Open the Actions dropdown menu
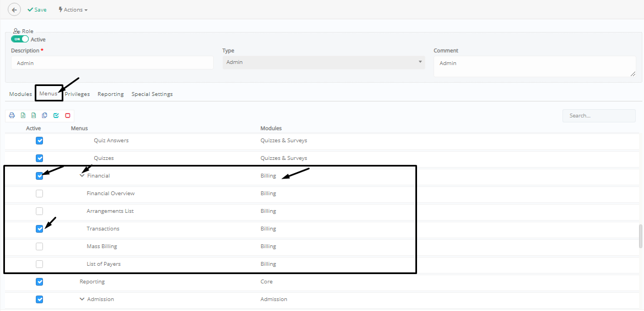 click(x=73, y=9)
